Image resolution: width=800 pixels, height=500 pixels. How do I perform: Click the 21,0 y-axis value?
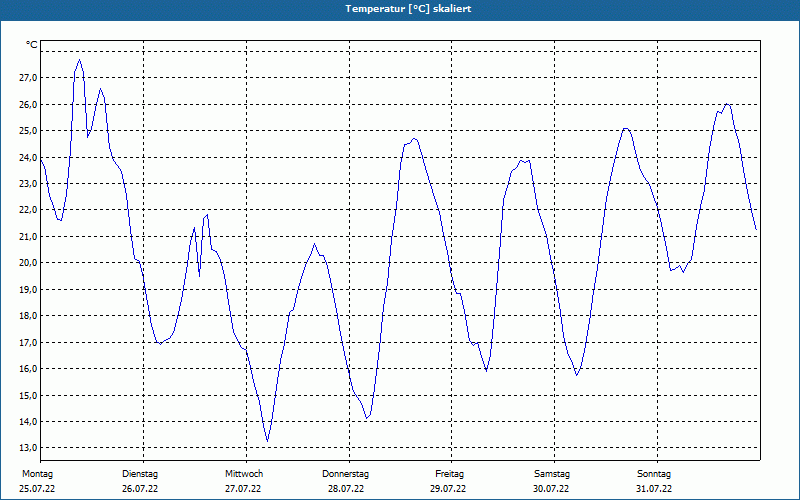tap(28, 236)
